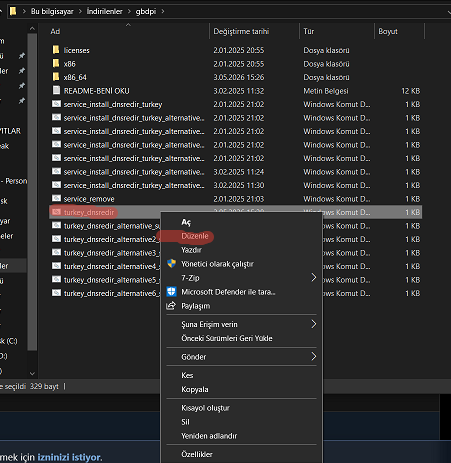Expand the Gönder submenu arrow

click(x=313, y=357)
